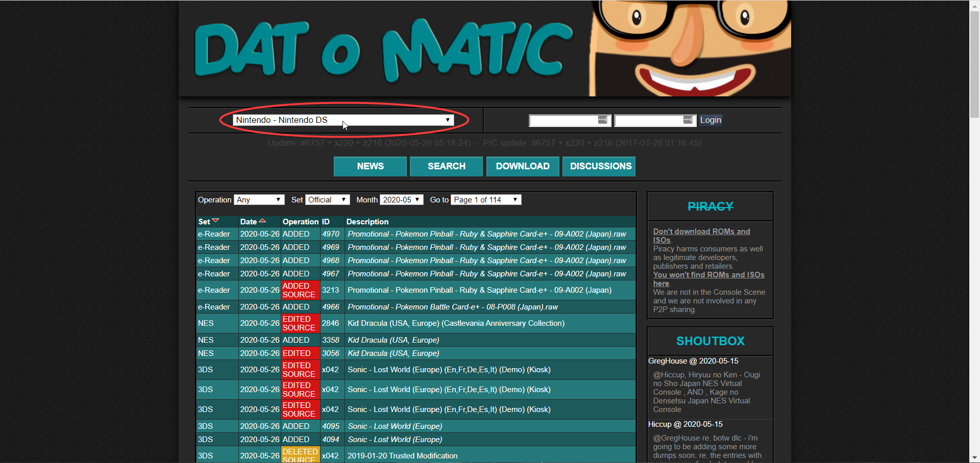The height and width of the screenshot is (463, 980).
Task: Click the scrollbar down arrow
Action: pyautogui.click(x=974, y=458)
